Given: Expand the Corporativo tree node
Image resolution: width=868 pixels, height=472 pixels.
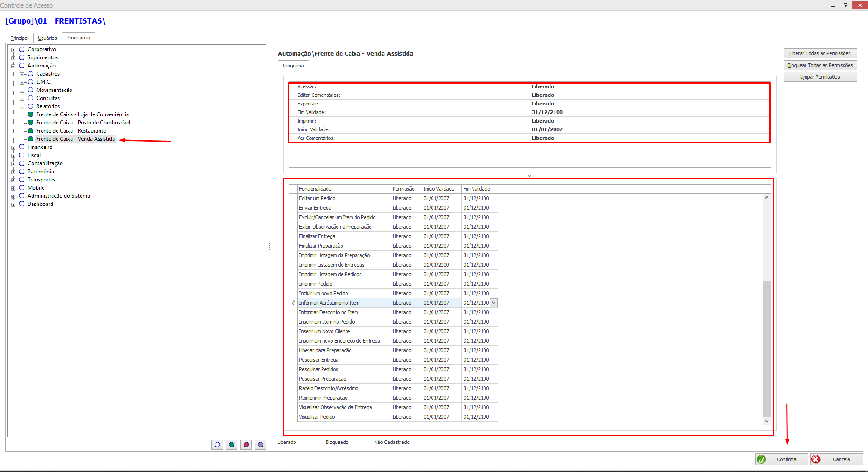Looking at the screenshot, I should [14, 50].
